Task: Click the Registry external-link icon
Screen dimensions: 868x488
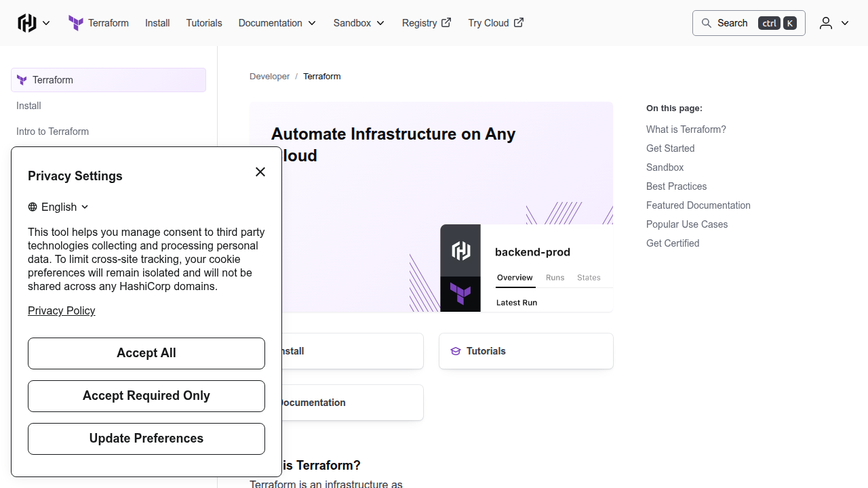Action: pos(446,22)
